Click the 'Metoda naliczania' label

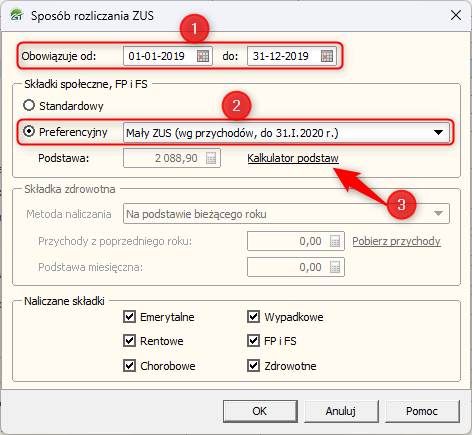[69, 214]
